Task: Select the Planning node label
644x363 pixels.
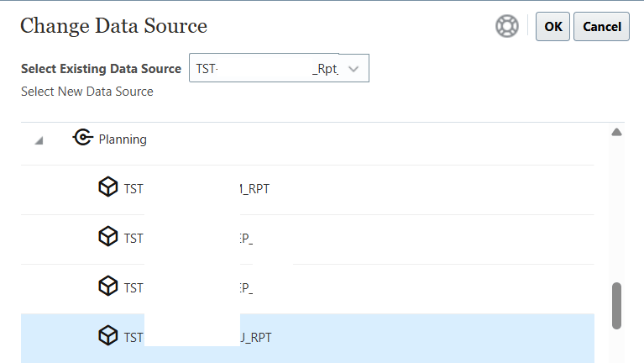Action: [123, 139]
